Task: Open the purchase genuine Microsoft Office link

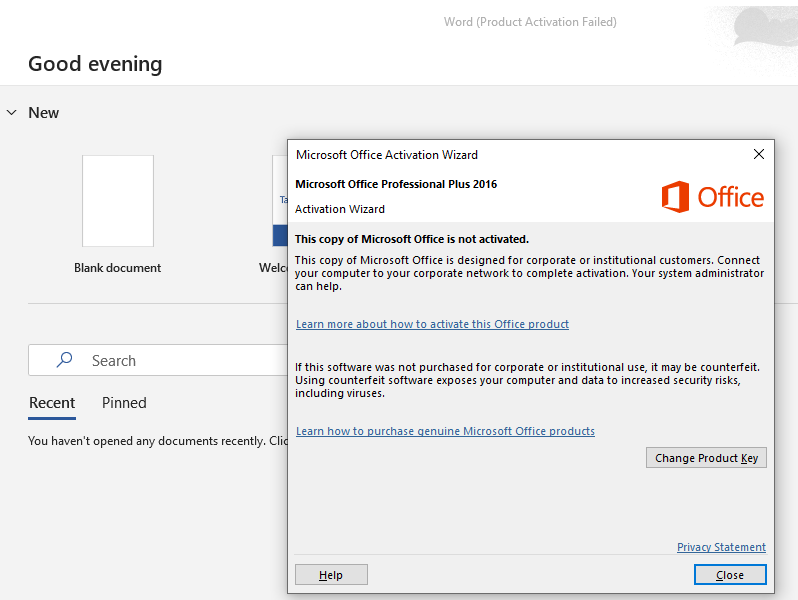Action: coord(445,431)
